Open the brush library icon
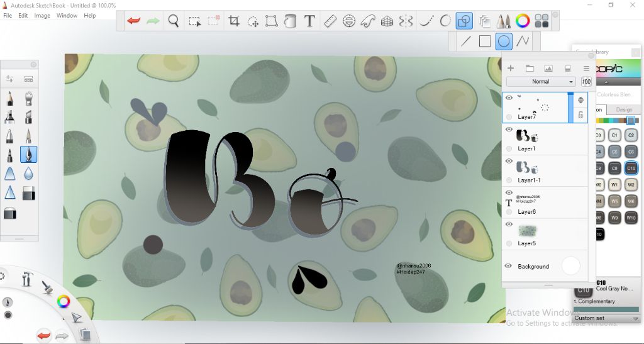 [x=28, y=79]
